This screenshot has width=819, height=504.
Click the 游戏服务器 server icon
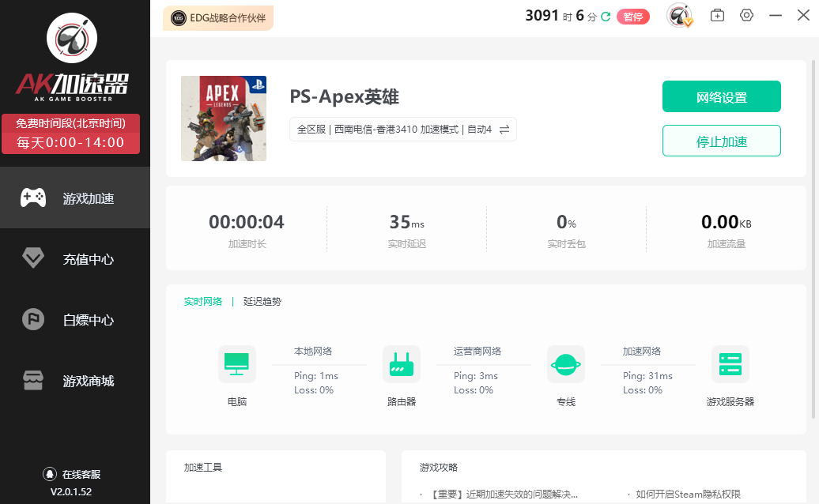(x=730, y=364)
